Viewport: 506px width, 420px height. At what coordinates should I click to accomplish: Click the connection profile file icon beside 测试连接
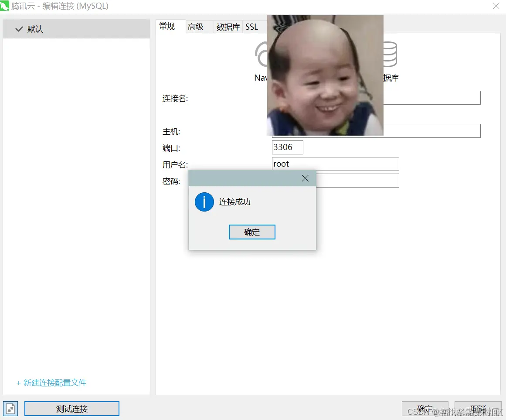click(10, 408)
